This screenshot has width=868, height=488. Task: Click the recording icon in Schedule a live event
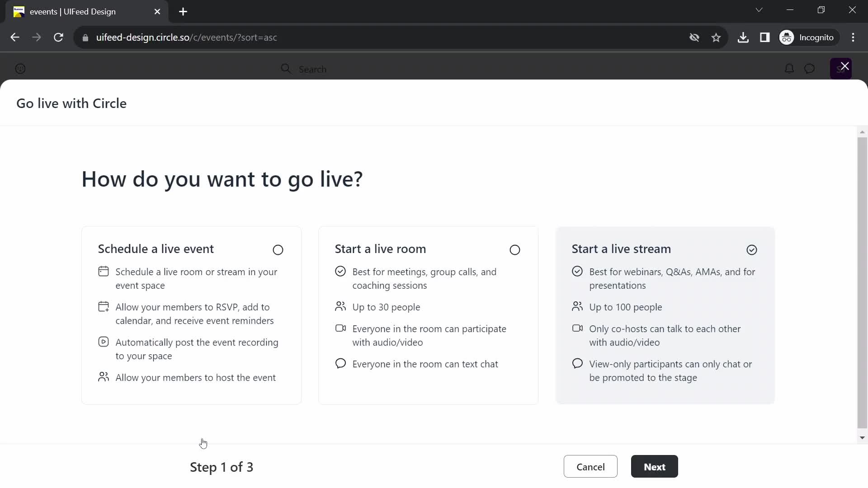[104, 342]
